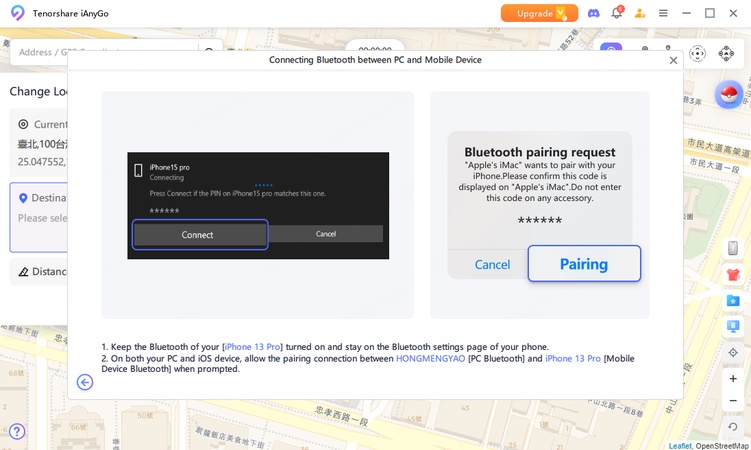Click the iPhone 13 Pro Mobile Device link
751x450 pixels.
click(x=572, y=359)
